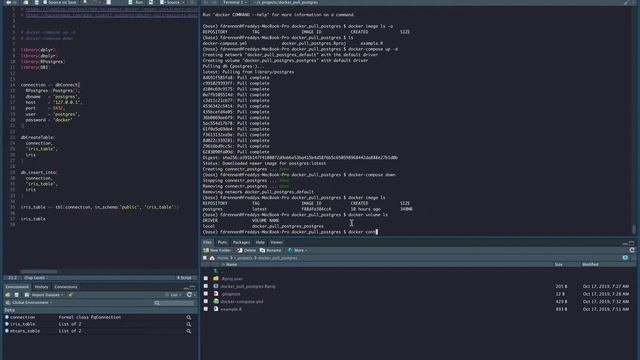Screen dimensions: 640x360
Task: Clear environment objects with the broom icon
Action: click(x=71, y=295)
